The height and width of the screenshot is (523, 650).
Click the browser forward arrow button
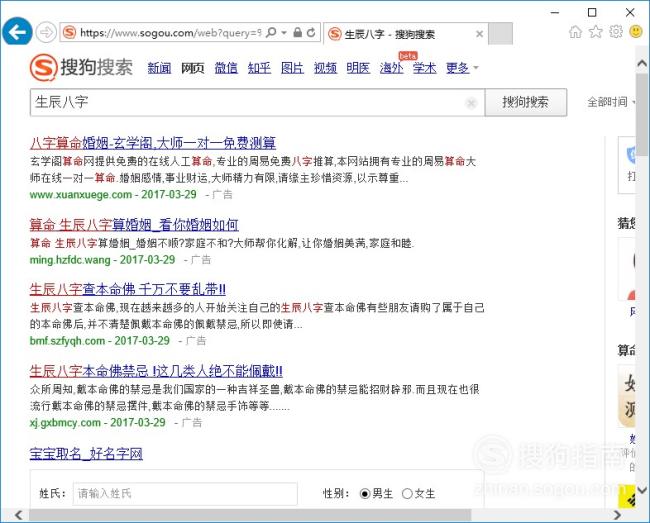coord(46,32)
